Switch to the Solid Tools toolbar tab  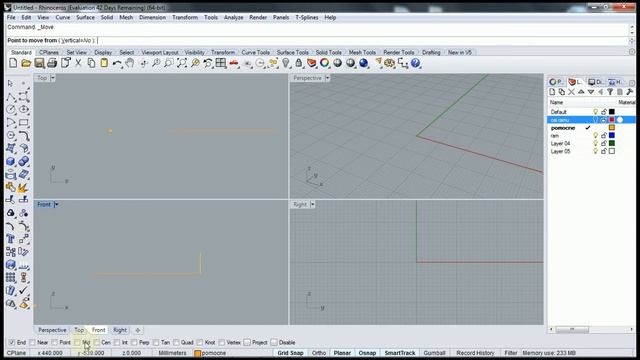(329, 52)
